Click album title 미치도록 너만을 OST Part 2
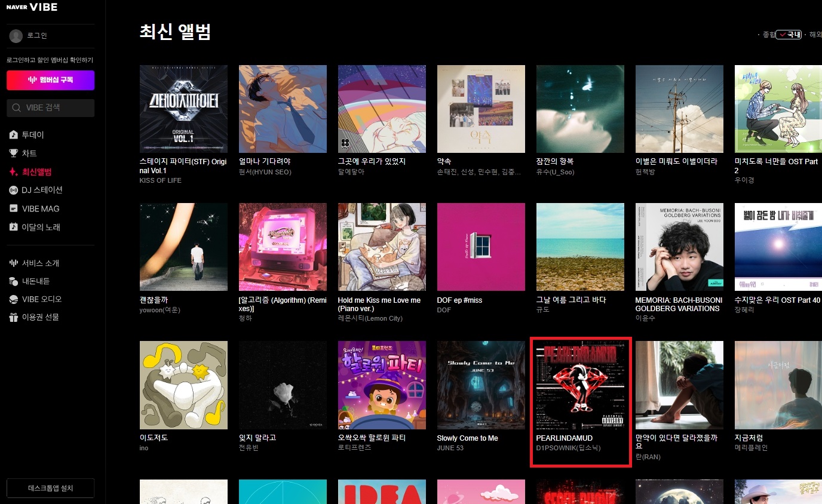Screen dimensions: 822x504 tap(777, 166)
